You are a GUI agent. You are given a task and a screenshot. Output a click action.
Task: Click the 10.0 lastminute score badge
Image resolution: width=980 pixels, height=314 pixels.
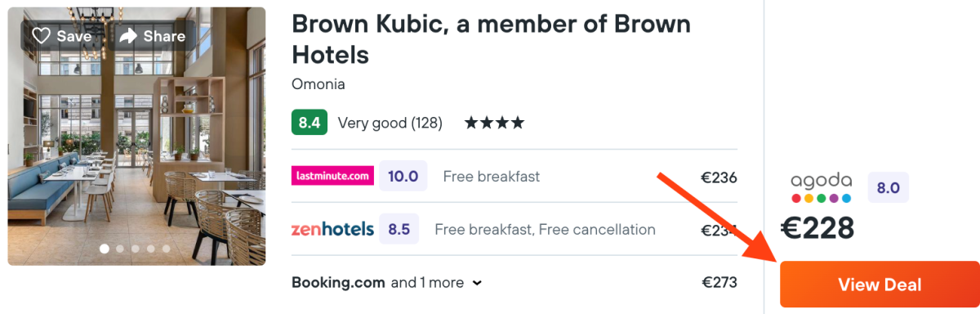(403, 176)
